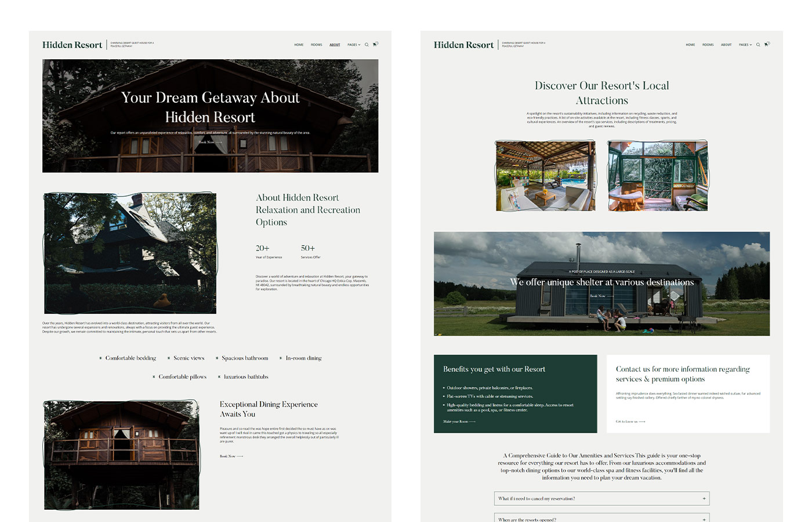The height and width of the screenshot is (522, 812).
Task: Click Book Now on the shelter destinations banner
Action: [x=597, y=296]
